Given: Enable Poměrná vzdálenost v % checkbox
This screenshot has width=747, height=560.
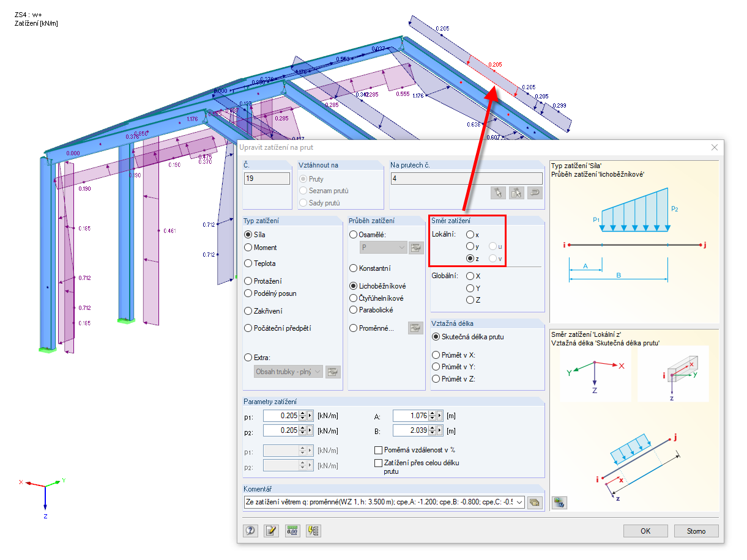Looking at the screenshot, I should (379, 450).
